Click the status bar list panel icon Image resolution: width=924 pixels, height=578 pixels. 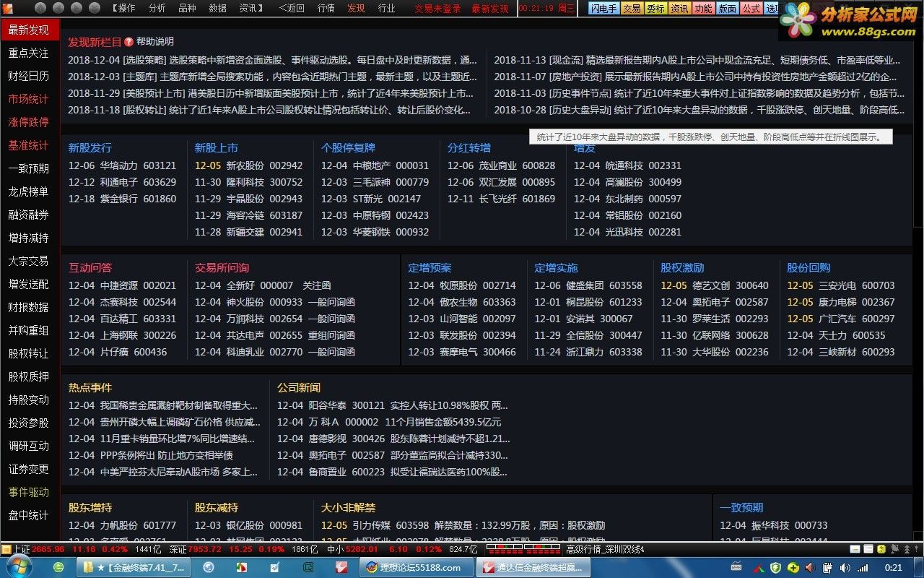coord(869,549)
